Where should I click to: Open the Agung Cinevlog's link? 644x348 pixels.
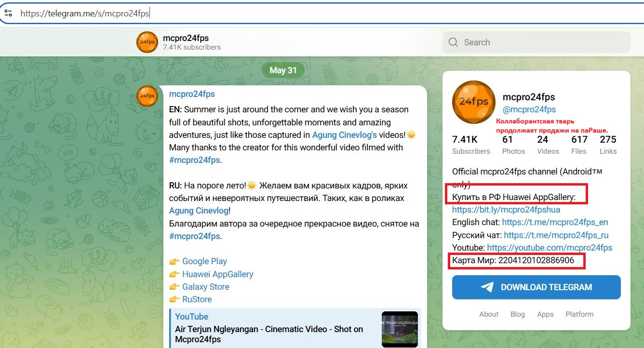click(x=344, y=135)
